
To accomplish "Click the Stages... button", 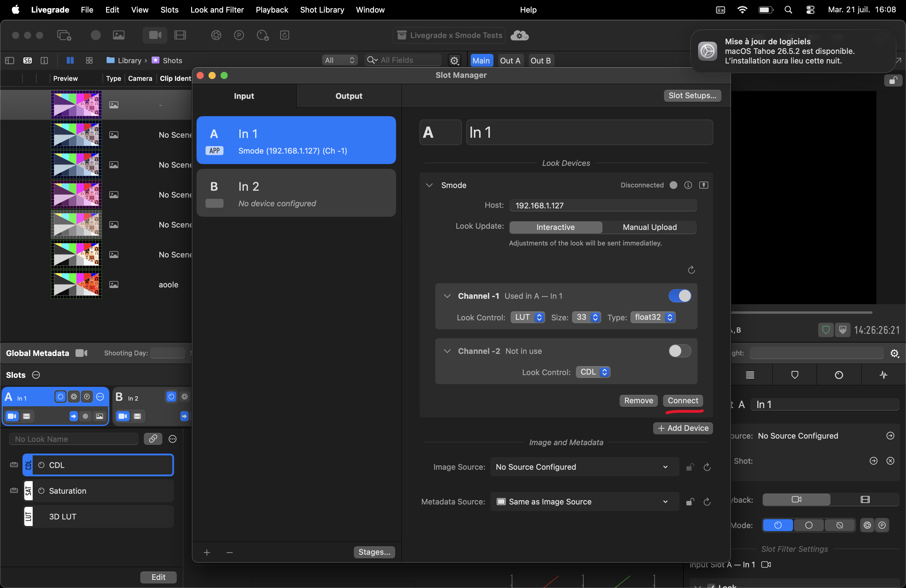I will tap(374, 552).
